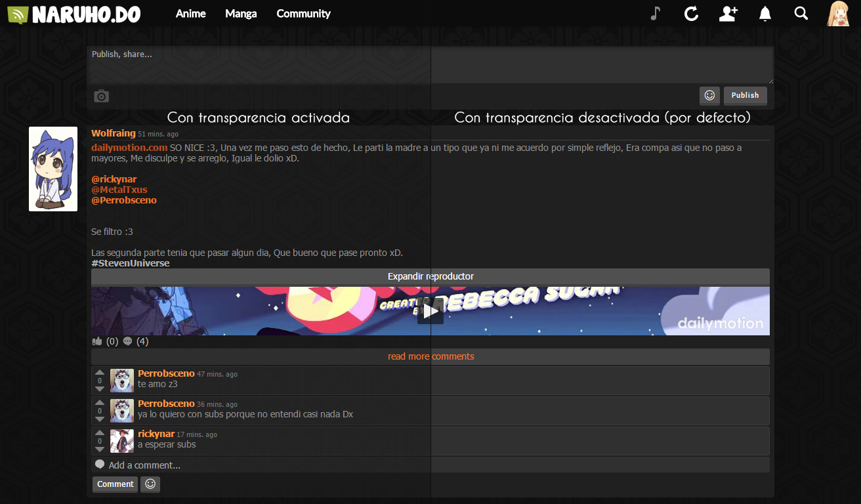The width and height of the screenshot is (861, 504).
Task: Open emoji picker beside Comment button
Action: [150, 484]
